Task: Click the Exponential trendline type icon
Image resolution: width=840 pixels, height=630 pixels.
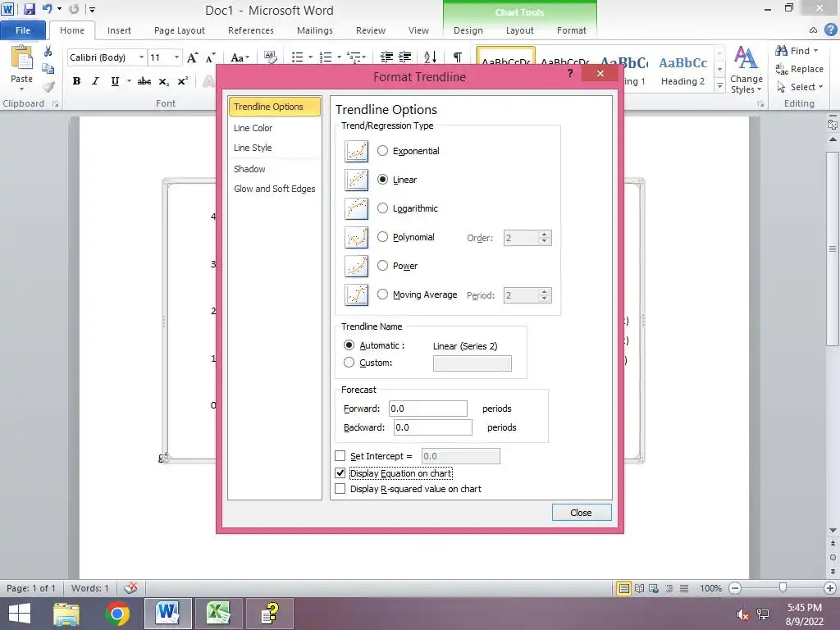Action: click(x=356, y=151)
